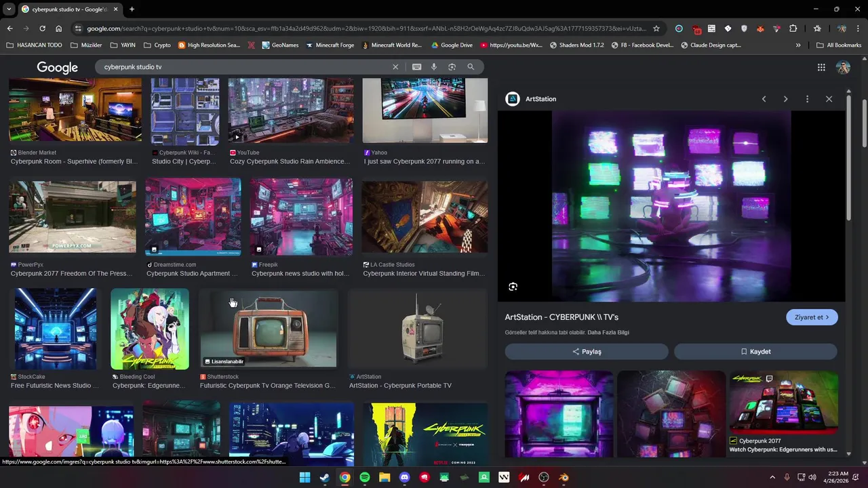Open OBS Studio from the taskbar

pos(544,477)
